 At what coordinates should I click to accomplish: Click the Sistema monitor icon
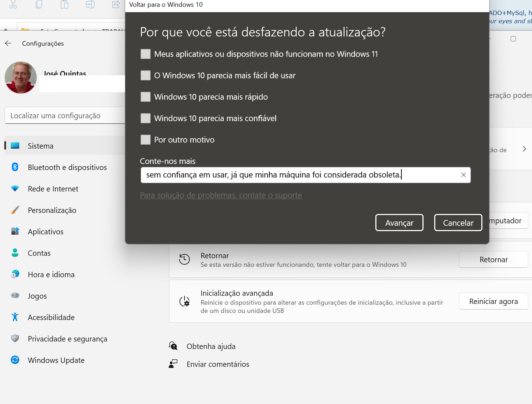(15, 145)
